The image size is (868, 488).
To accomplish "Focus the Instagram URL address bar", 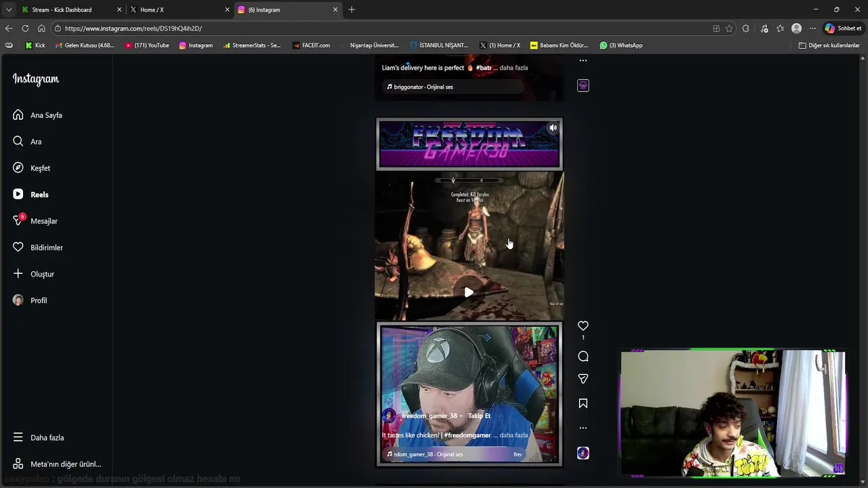I will pos(380,28).
